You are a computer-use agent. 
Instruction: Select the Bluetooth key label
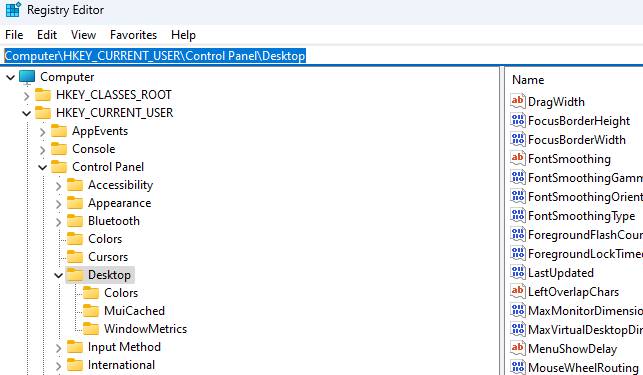(x=114, y=221)
